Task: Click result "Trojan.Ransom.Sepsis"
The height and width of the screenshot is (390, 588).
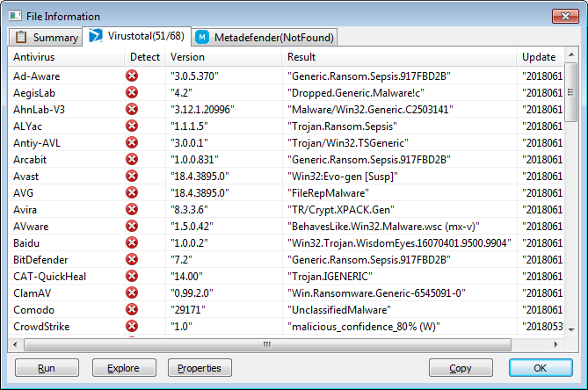Action: pyautogui.click(x=342, y=126)
